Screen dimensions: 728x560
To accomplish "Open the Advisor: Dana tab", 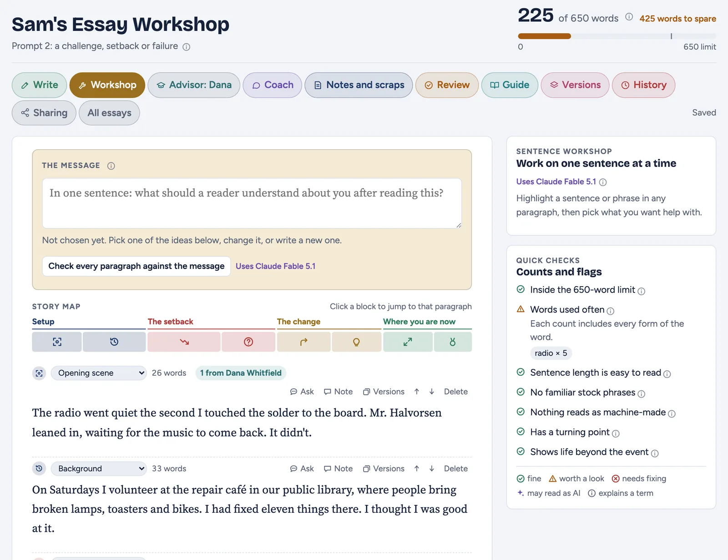I will click(194, 85).
